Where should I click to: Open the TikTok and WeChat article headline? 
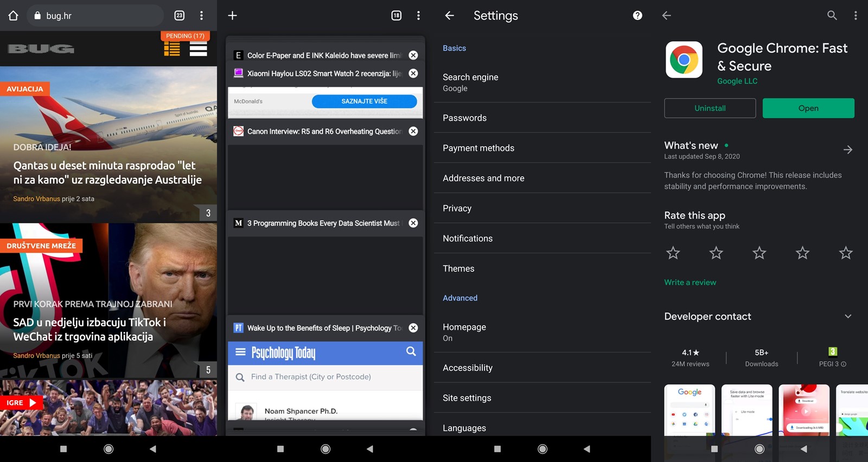tap(90, 329)
